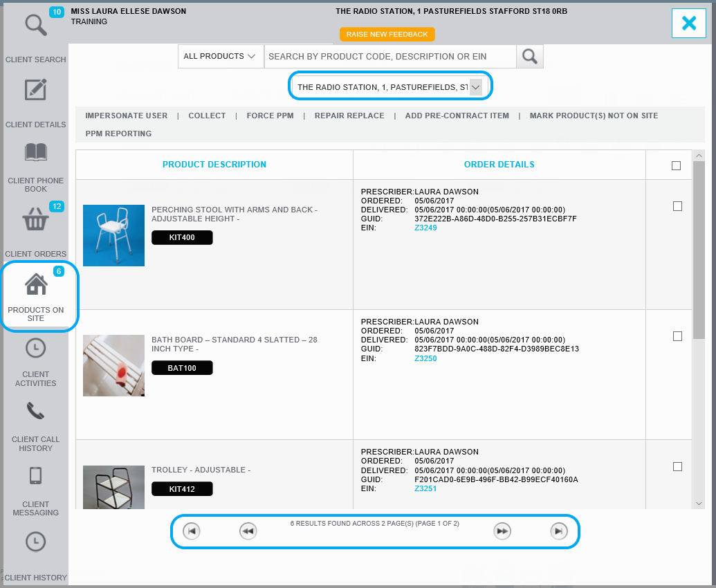This screenshot has height=588, width=716.
Task: Go to next page of results
Action: (x=502, y=531)
